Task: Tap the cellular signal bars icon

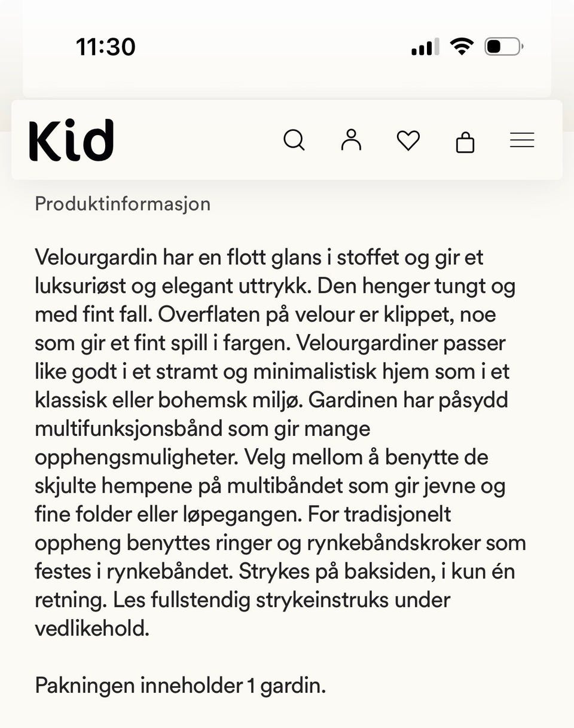Action: click(425, 47)
